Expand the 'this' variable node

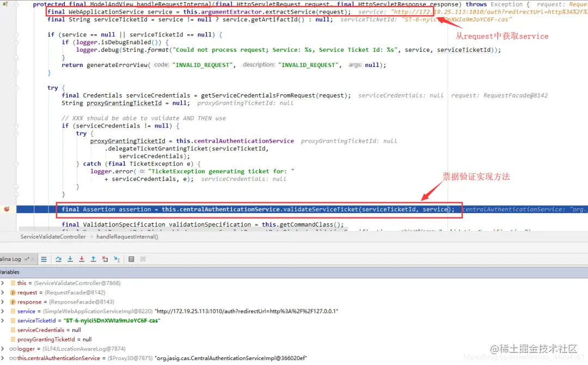click(3, 283)
